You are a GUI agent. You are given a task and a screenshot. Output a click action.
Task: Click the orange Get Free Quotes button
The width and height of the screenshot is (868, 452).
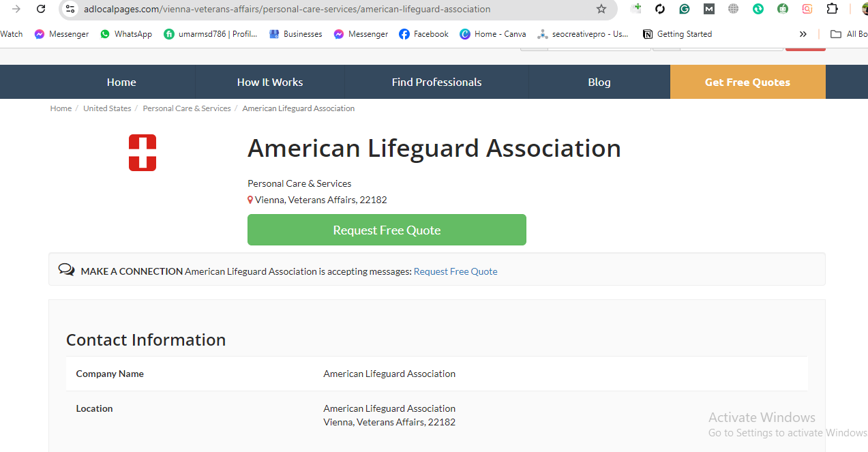click(747, 82)
